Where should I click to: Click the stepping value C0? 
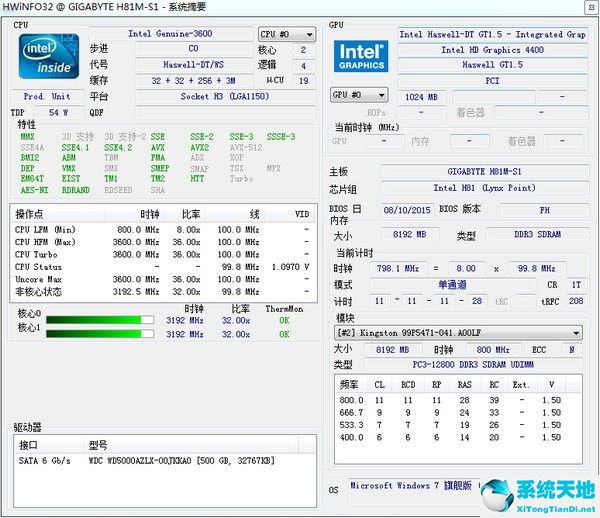193,49
